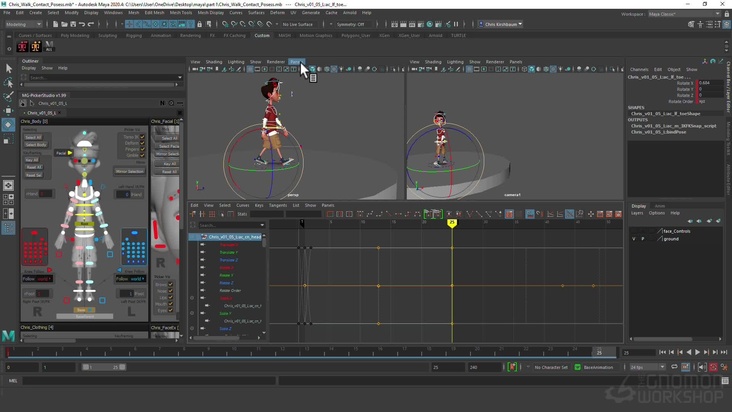Screen dimensions: 732x412
Task: Activate the Lasso Select tool
Action: click(x=8, y=83)
